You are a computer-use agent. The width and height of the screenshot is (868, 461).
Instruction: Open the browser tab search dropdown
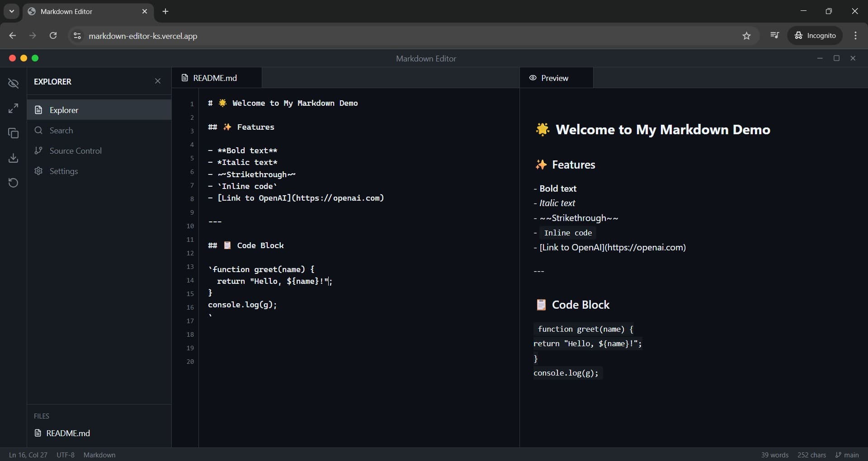click(11, 11)
